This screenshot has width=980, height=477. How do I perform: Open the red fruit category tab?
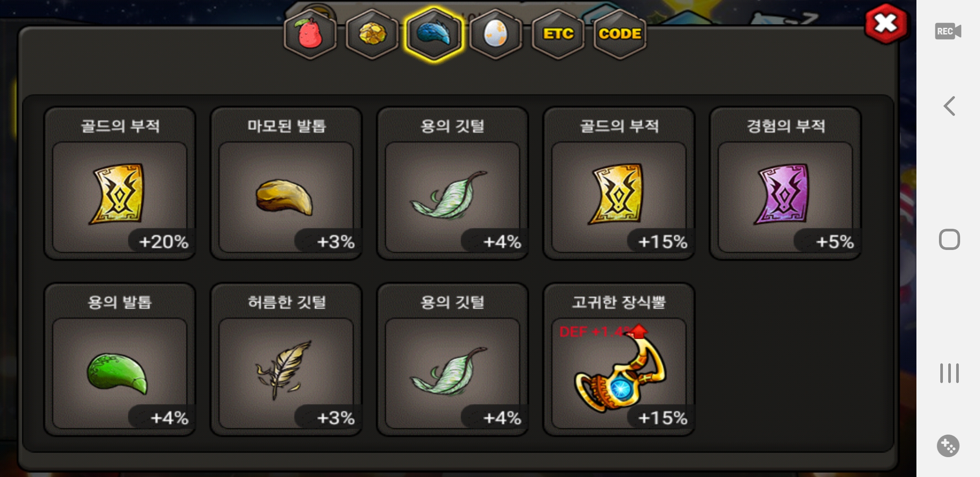pyautogui.click(x=310, y=34)
